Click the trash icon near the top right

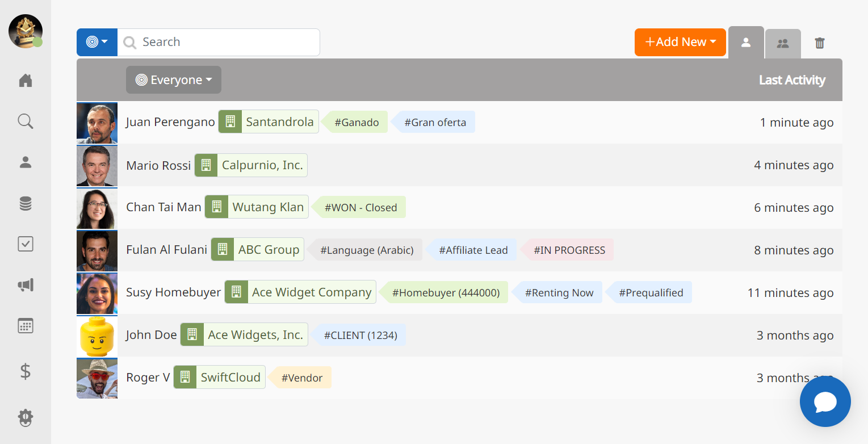click(x=819, y=42)
